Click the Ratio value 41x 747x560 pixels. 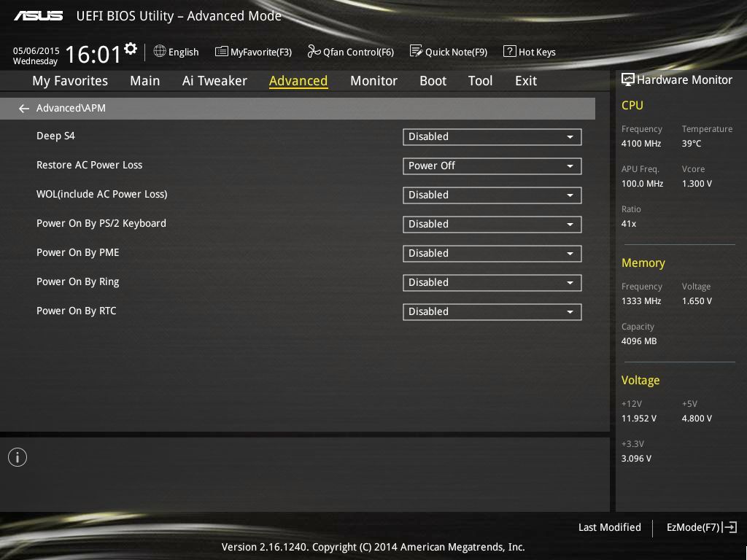coord(628,223)
